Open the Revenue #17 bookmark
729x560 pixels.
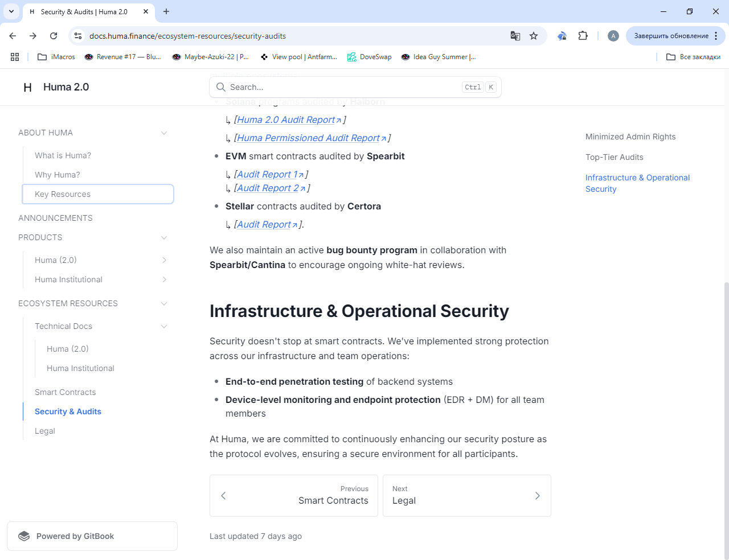pyautogui.click(x=122, y=57)
